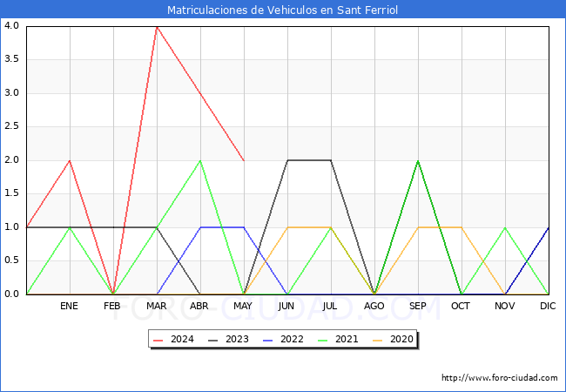Click the chart title 'Matriculaciones de Vehiculos en Sant Ferriol'
Image resolution: width=566 pixels, height=392 pixels.
pyautogui.click(x=282, y=10)
